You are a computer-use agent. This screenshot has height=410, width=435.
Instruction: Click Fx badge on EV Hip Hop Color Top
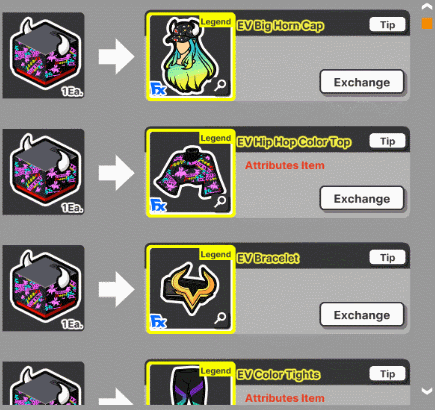pos(158,205)
